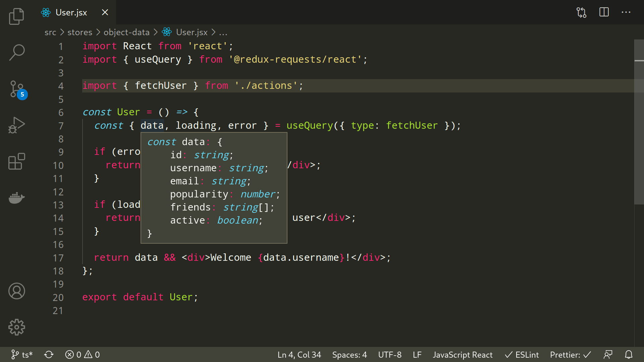Open the Search view
644x362 pixels.
(x=16, y=52)
